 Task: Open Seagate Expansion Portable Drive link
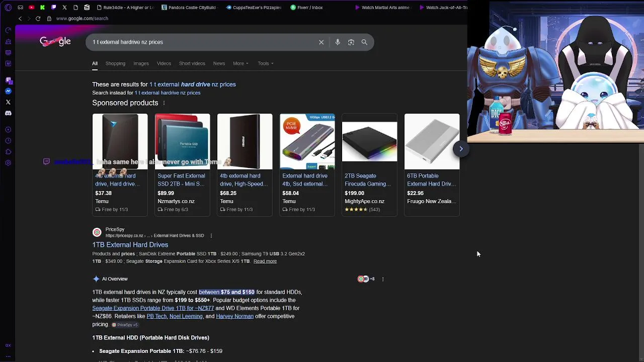pyautogui.click(x=153, y=308)
